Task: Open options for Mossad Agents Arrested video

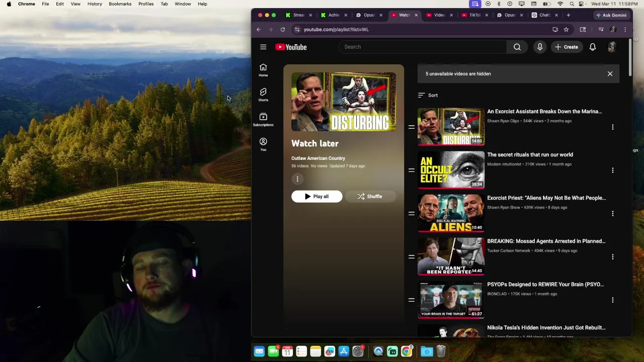Action: coord(612,257)
